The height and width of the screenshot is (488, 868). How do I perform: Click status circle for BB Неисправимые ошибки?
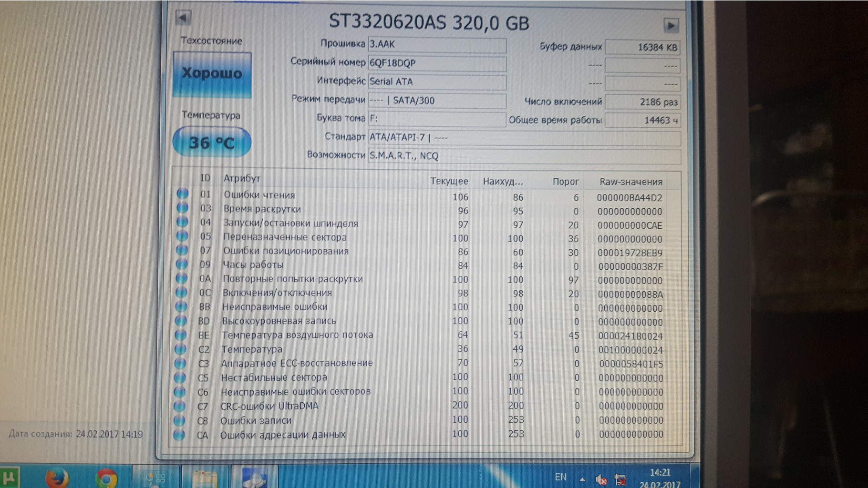(x=181, y=306)
